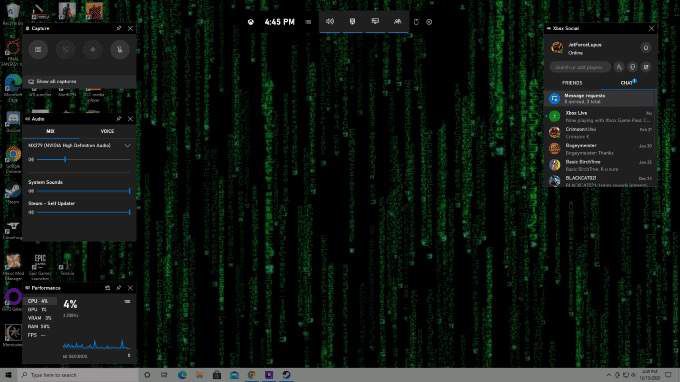Click the mouse click-through icon on Game Bar
The height and width of the screenshot is (382, 680).
pyautogui.click(x=416, y=22)
